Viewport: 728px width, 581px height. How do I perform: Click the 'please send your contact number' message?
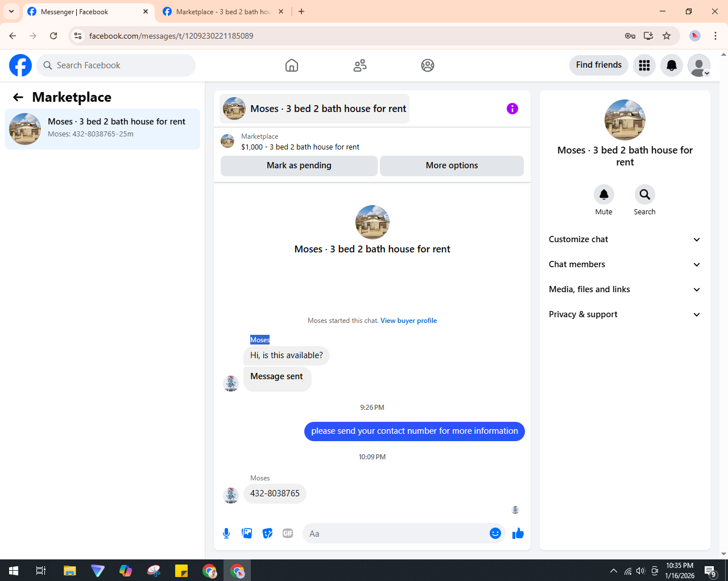pyautogui.click(x=415, y=431)
